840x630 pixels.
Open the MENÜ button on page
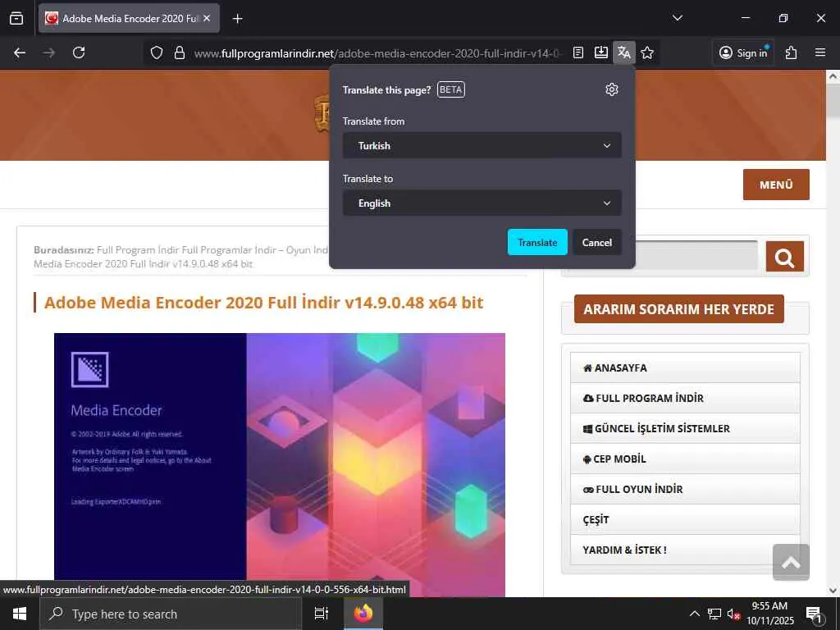pyautogui.click(x=776, y=185)
